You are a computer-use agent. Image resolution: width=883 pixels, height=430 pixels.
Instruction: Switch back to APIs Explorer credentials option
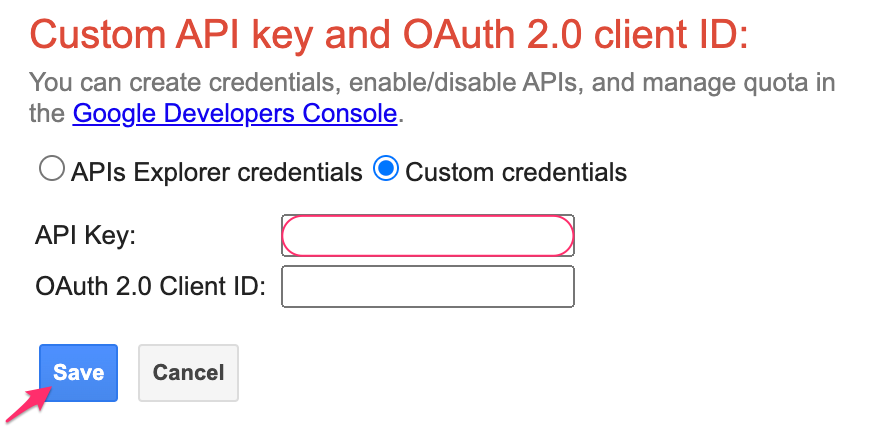tap(51, 170)
